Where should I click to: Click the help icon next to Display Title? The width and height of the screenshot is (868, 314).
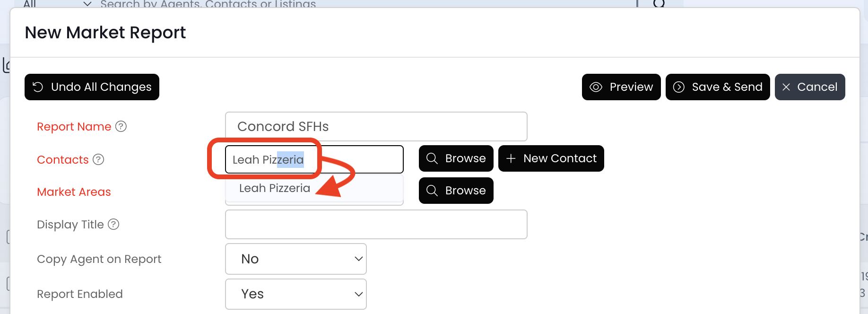tap(113, 224)
